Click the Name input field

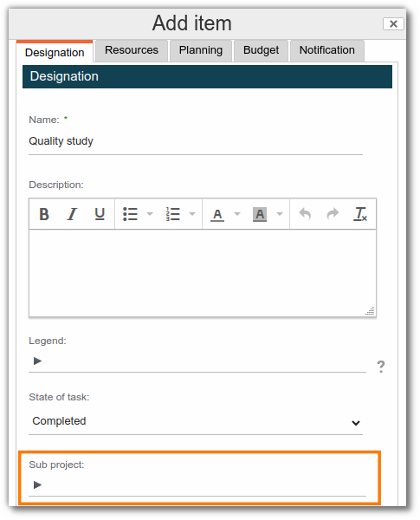(x=196, y=141)
